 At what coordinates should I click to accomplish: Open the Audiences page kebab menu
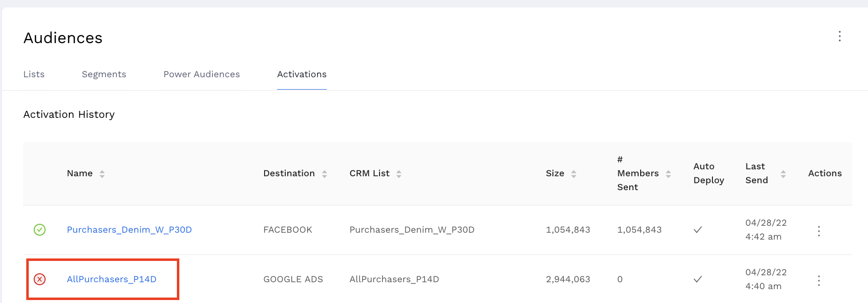tap(839, 36)
